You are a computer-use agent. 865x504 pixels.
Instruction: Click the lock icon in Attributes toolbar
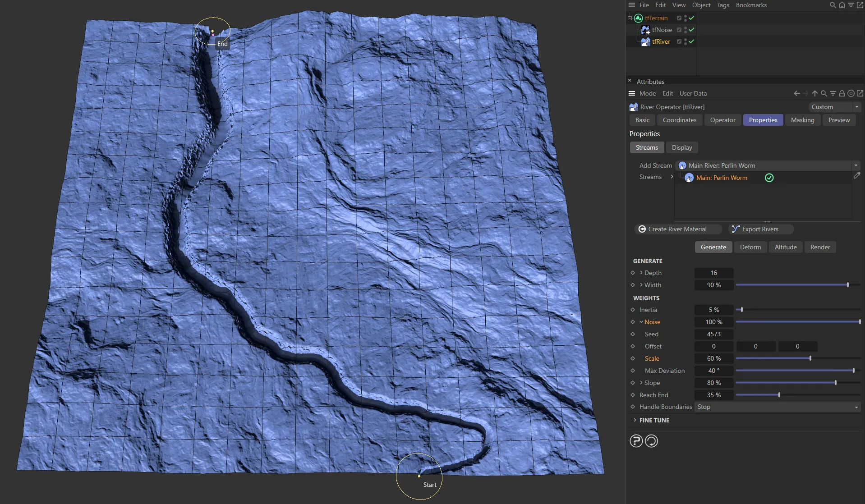pos(842,93)
